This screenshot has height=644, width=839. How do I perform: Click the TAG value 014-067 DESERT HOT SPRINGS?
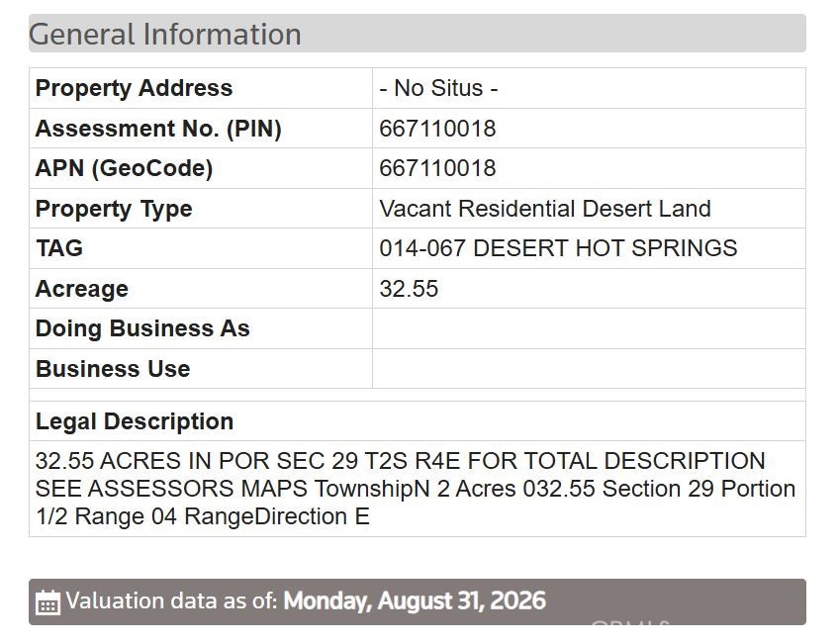(x=558, y=248)
